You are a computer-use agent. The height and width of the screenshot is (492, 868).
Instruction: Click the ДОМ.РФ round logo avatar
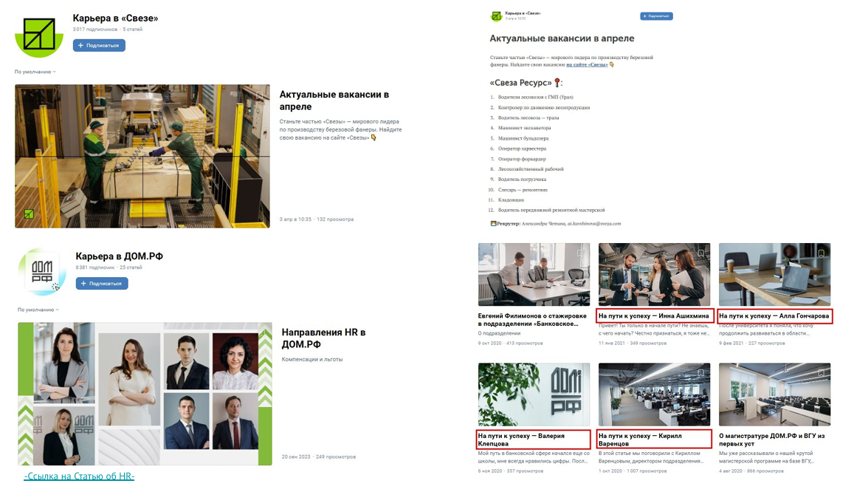42,272
